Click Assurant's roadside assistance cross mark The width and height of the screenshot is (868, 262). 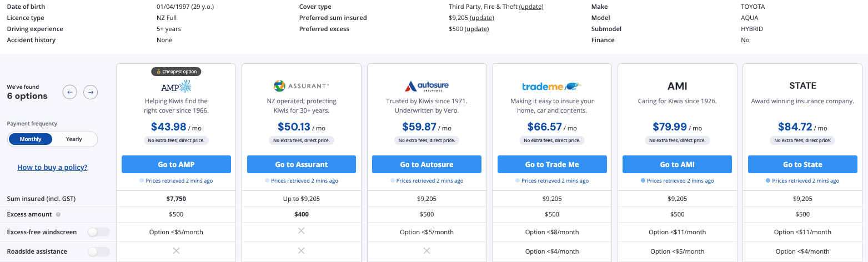[301, 251]
